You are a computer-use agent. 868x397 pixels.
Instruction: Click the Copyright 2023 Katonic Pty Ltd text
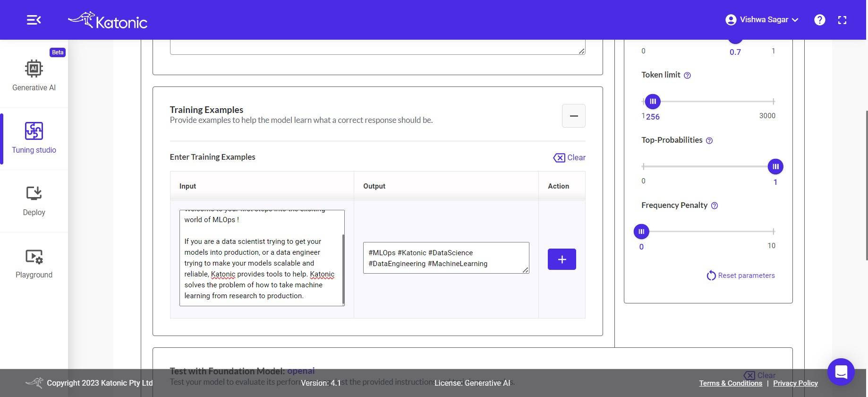click(100, 383)
